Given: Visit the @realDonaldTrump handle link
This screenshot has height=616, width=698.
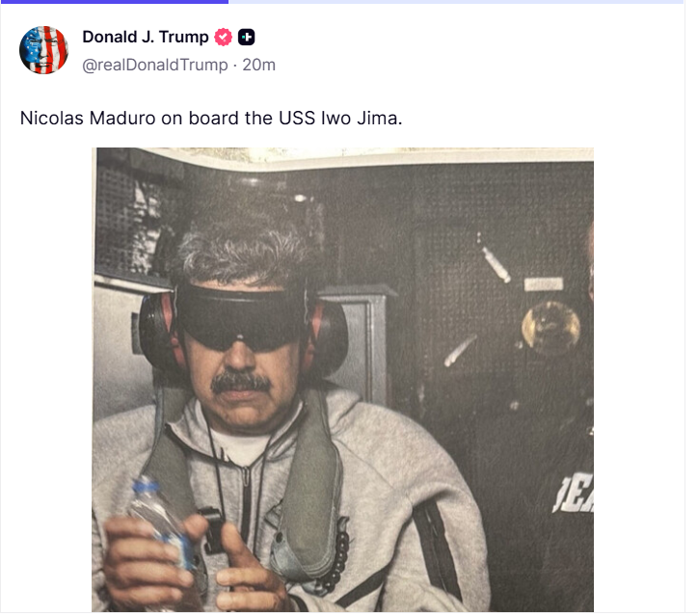Looking at the screenshot, I should [155, 65].
